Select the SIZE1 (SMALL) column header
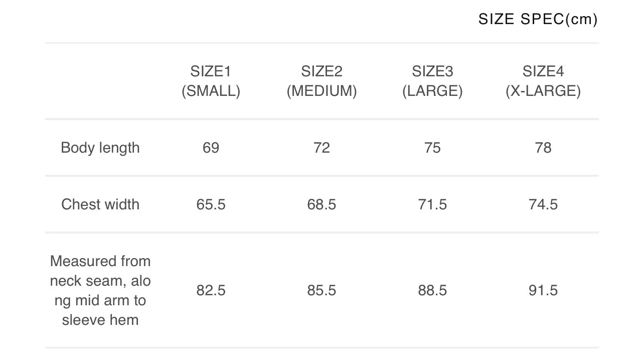The height and width of the screenshot is (358, 644). tap(211, 81)
